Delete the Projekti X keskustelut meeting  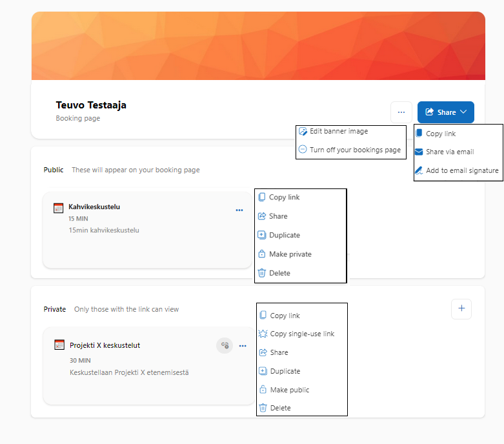click(x=280, y=408)
